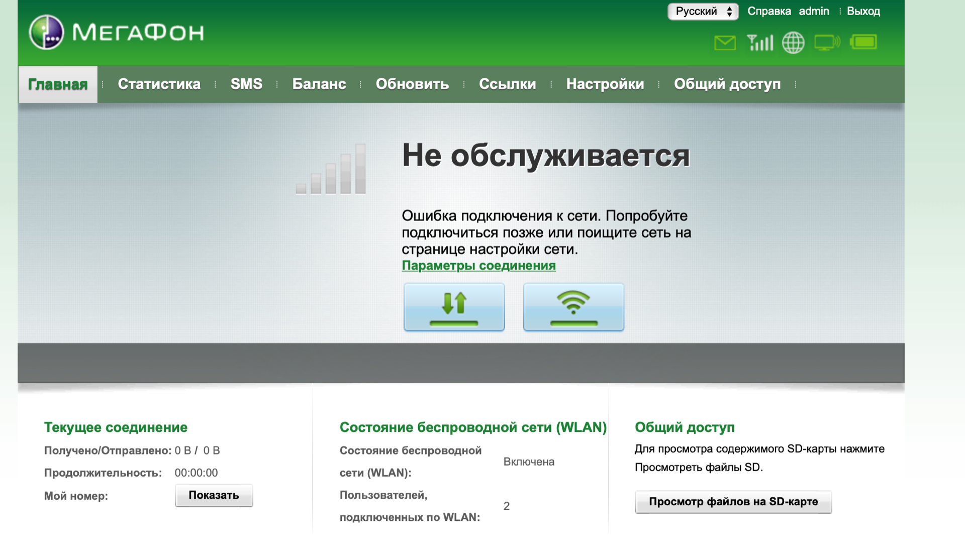Image resolution: width=965 pixels, height=560 pixels.
Task: Open the SMS tab
Action: click(246, 84)
